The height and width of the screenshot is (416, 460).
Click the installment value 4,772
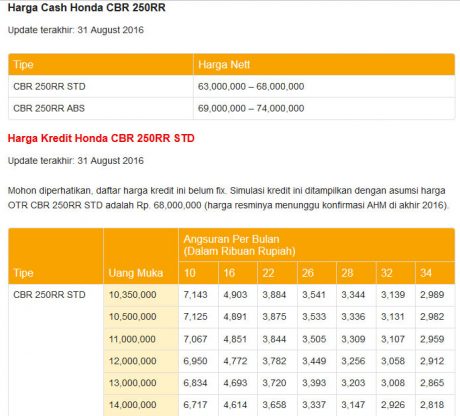[x=235, y=361]
